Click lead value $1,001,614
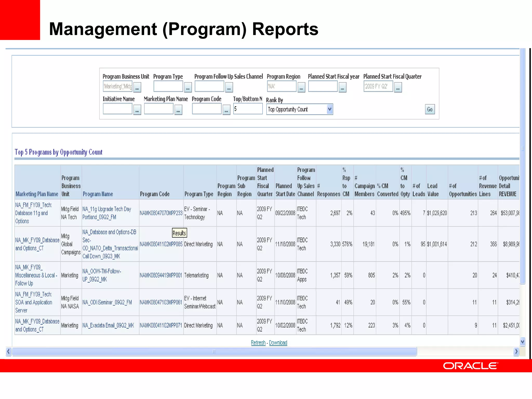 pyautogui.click(x=437, y=244)
